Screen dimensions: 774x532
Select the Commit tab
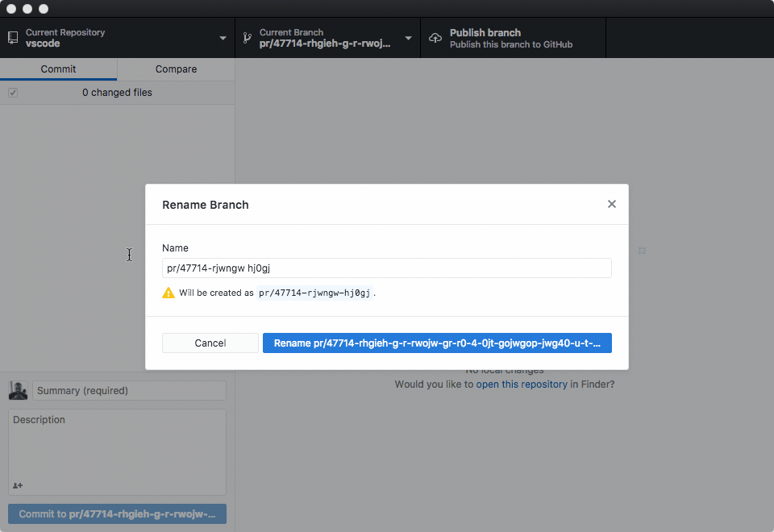pos(58,69)
